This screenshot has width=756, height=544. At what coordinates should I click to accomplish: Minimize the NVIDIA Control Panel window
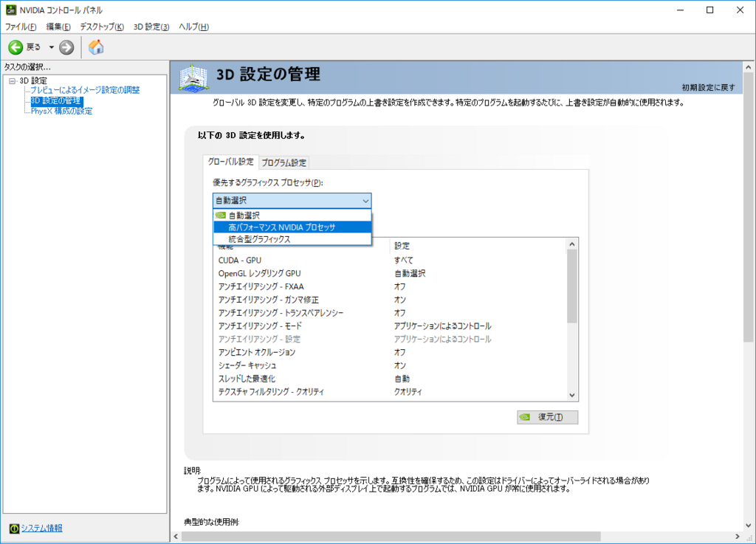(x=680, y=10)
